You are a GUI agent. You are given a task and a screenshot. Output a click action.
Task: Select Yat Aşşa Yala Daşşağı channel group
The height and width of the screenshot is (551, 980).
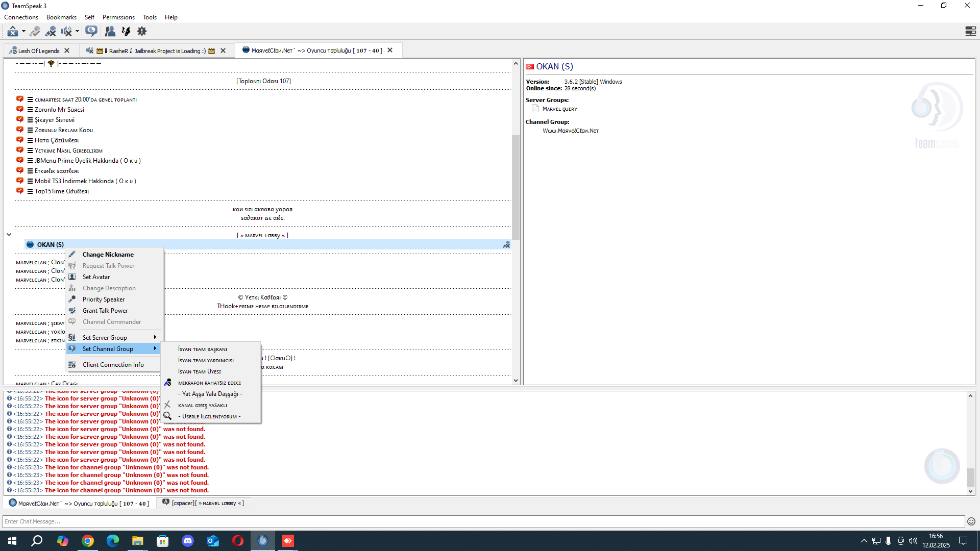211,394
